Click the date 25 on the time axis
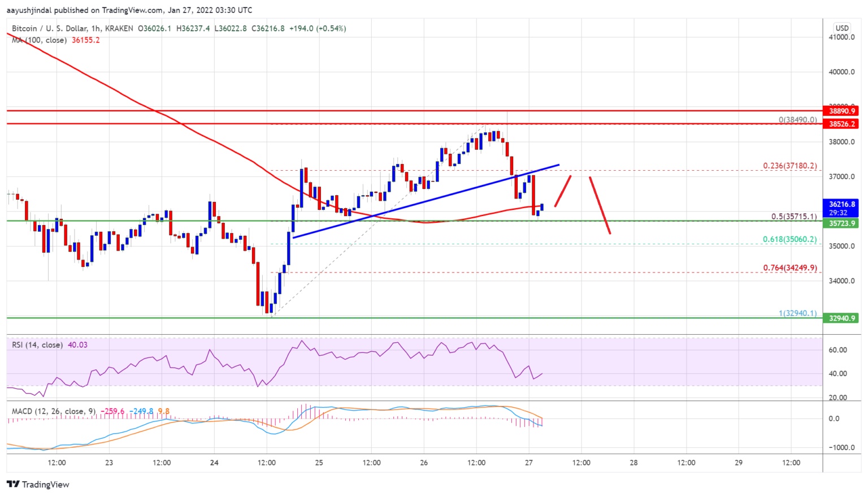 (319, 463)
